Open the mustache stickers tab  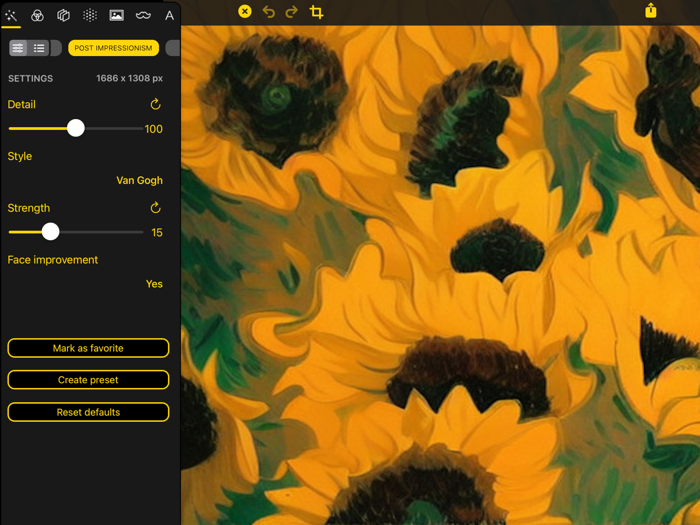(x=143, y=16)
